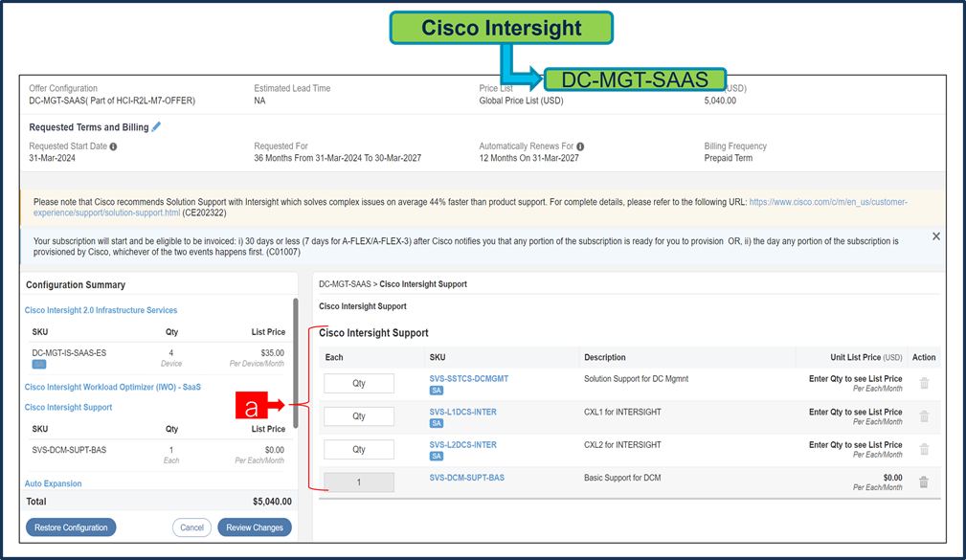966x560 pixels.
Task: Click the Cancel button
Action: 191,527
